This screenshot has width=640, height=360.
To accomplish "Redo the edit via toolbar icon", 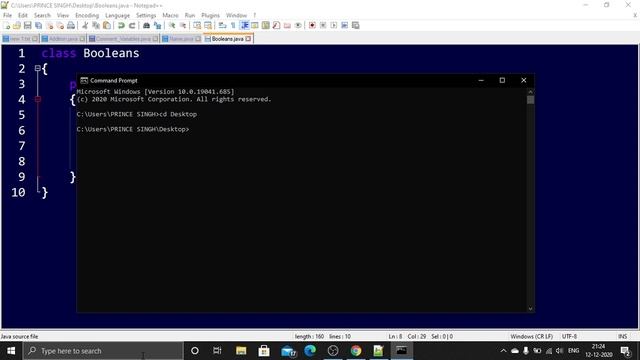I will [132, 25].
